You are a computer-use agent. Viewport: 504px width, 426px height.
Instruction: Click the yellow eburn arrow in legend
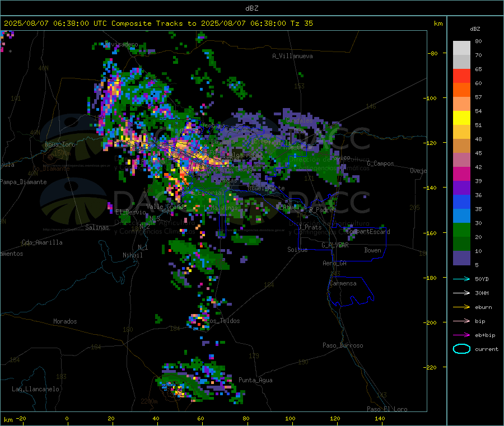[x=461, y=307]
